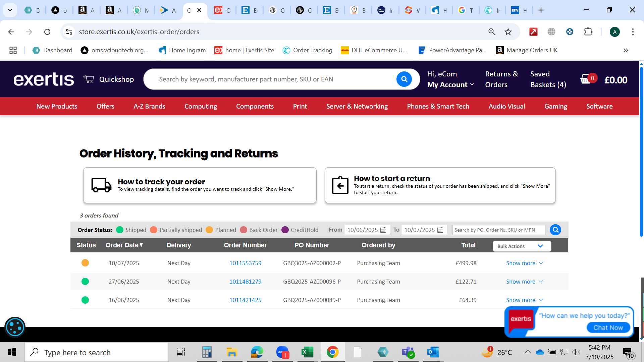Go to Returns & Orders
Screen dimensions: 644x362
501,79
